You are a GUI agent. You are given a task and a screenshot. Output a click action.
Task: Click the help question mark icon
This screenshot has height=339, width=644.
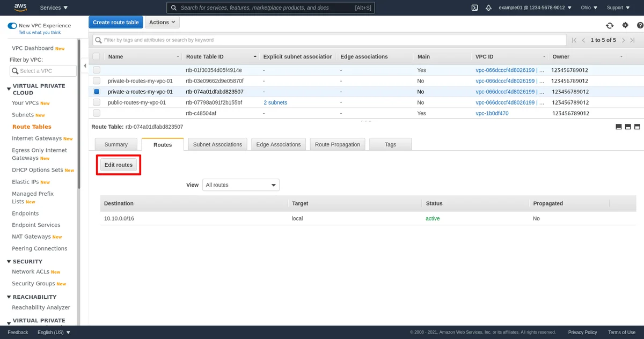pos(640,25)
